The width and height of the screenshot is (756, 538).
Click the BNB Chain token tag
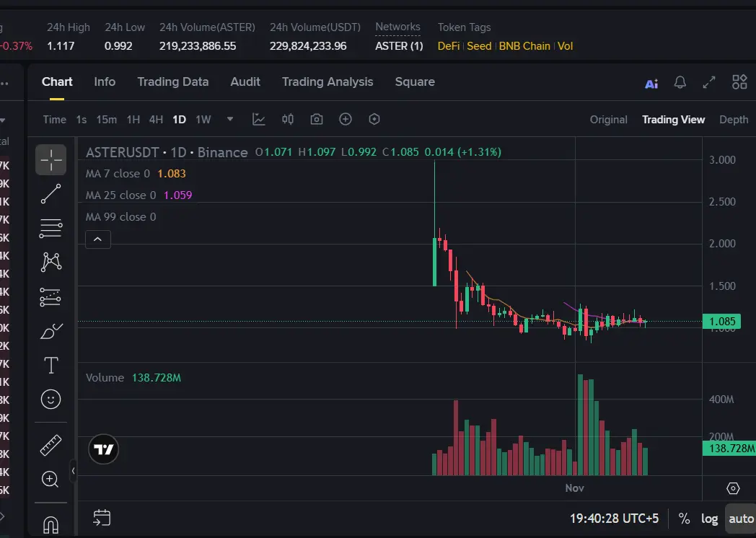tap(524, 46)
